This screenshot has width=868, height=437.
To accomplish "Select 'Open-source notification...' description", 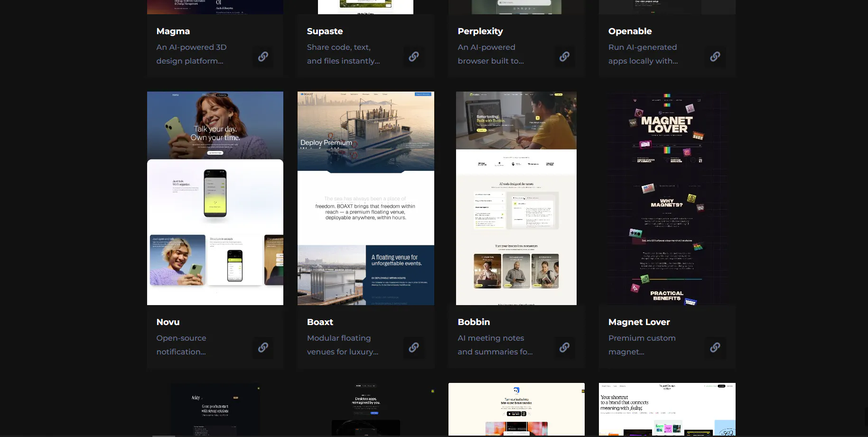I will (181, 345).
